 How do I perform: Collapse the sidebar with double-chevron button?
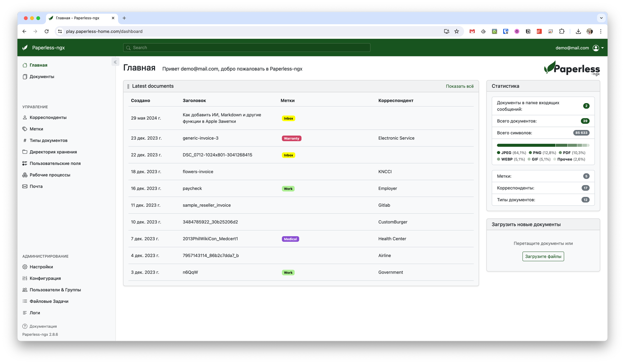115,62
